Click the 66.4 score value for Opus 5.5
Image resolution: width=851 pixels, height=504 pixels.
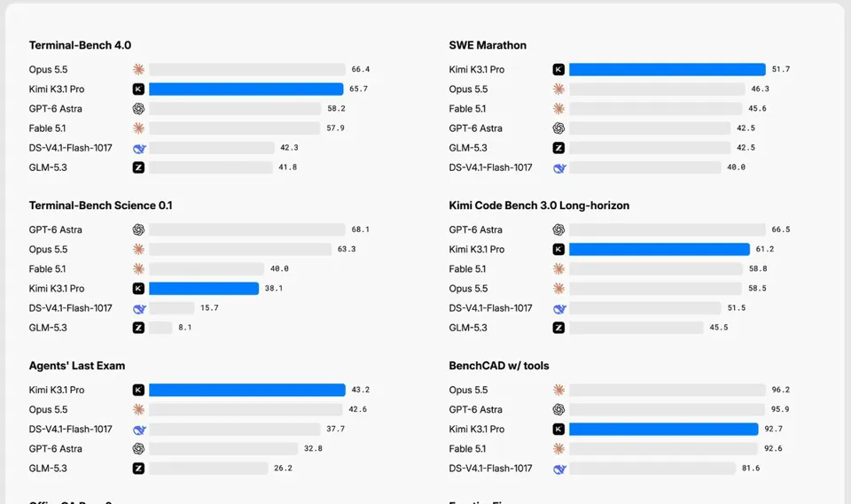tap(361, 69)
